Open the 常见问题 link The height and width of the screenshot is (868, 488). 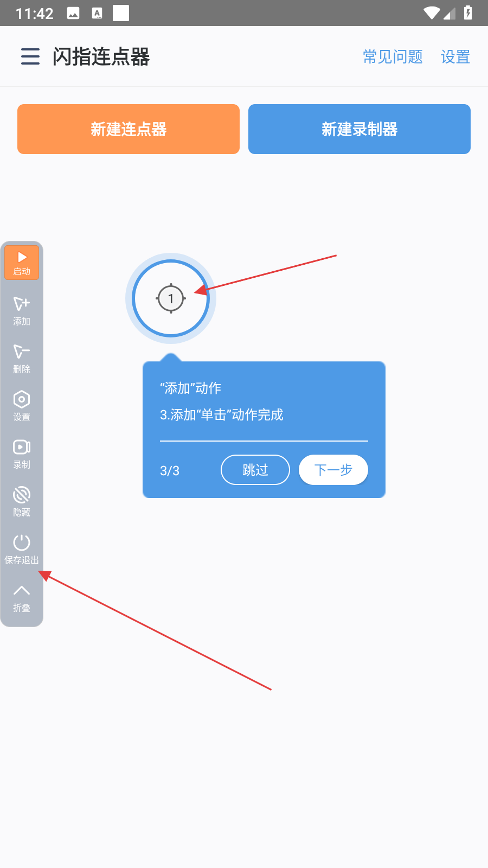[393, 56]
